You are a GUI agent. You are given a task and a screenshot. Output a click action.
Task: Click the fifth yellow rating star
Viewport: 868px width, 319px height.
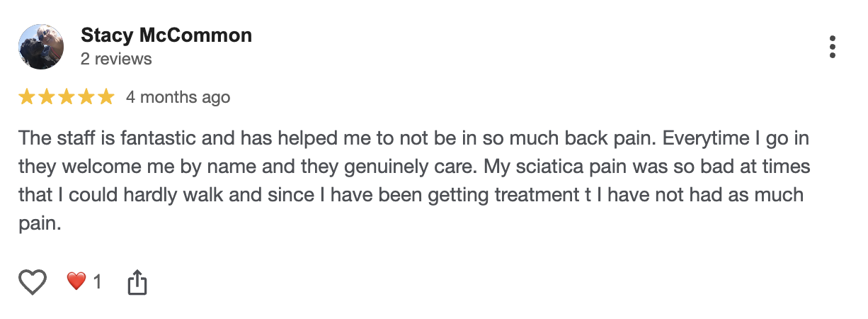[105, 97]
